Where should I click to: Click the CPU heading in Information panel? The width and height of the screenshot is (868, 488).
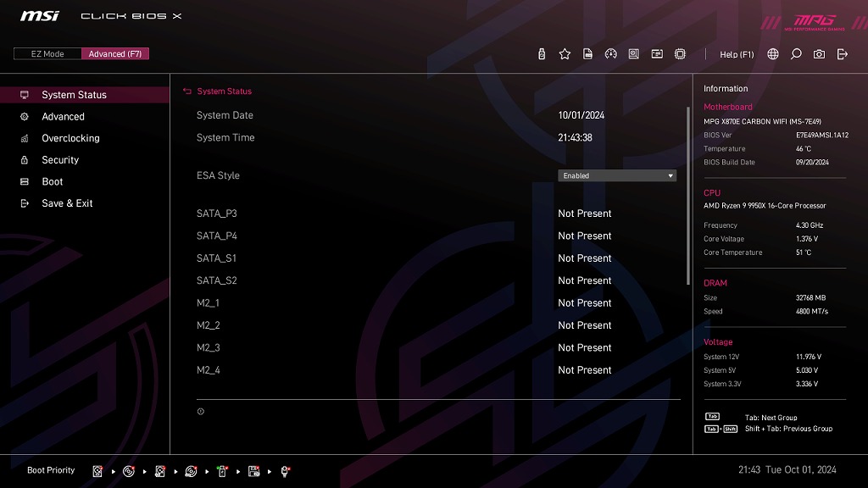point(712,193)
